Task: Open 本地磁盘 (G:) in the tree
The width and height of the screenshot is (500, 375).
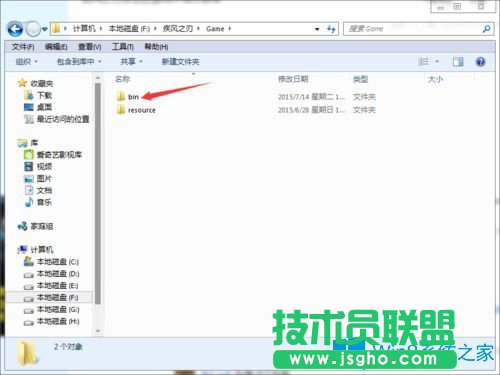Action: (58, 309)
